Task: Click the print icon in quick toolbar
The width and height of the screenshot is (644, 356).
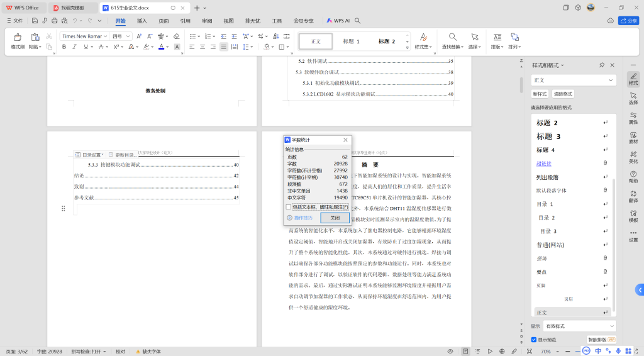Action: coord(54,21)
